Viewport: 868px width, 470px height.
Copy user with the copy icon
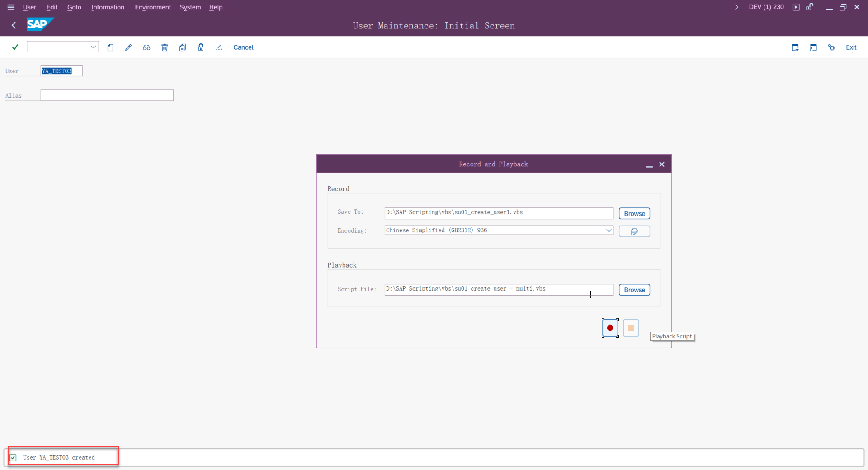[x=183, y=47]
